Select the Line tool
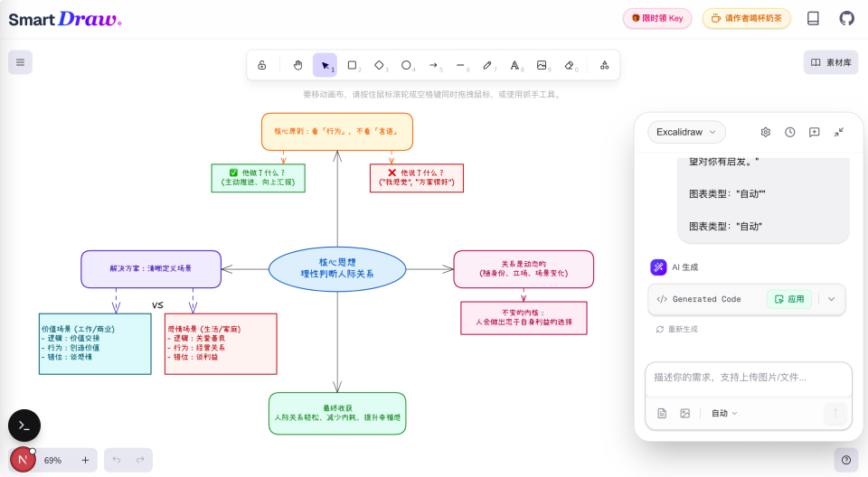The image size is (868, 477). [x=460, y=65]
